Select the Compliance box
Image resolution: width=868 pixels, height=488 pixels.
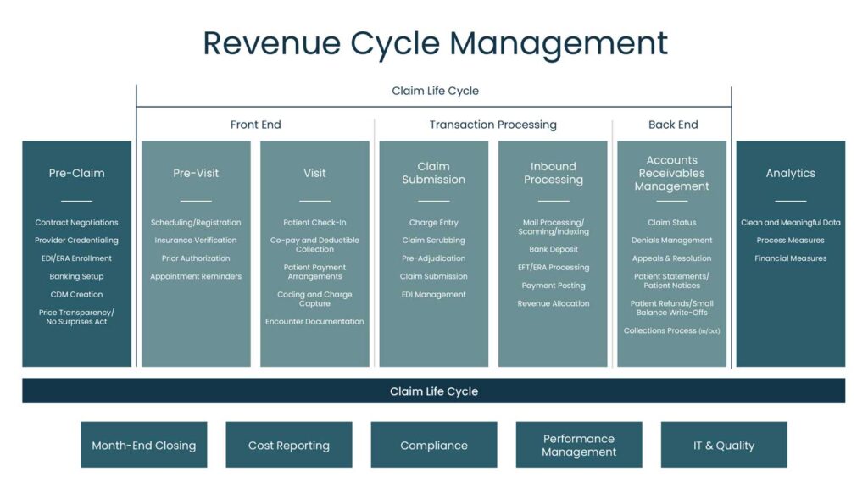pos(434,444)
